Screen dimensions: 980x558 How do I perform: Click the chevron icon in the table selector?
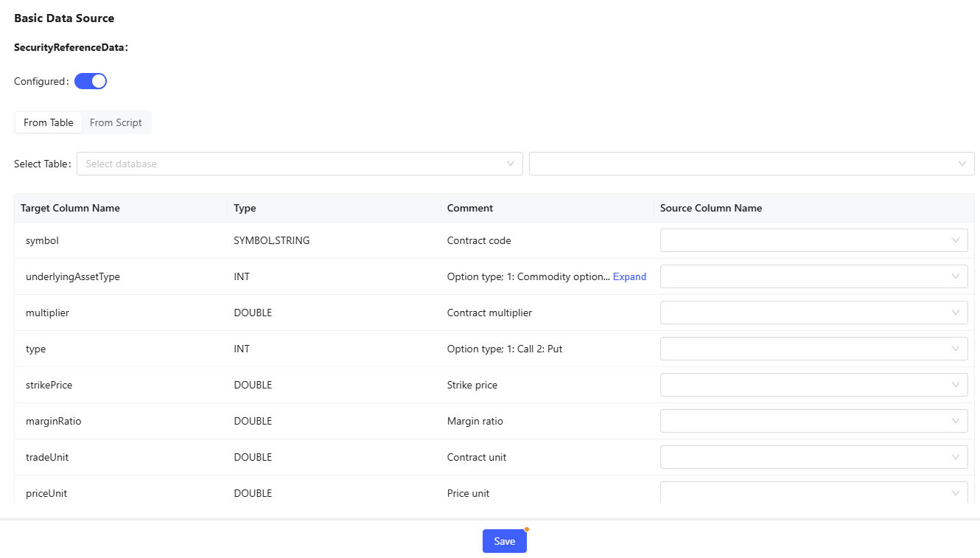click(962, 164)
